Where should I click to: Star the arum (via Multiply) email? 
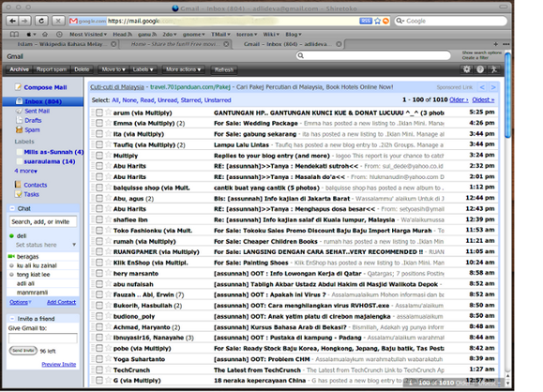(109, 113)
